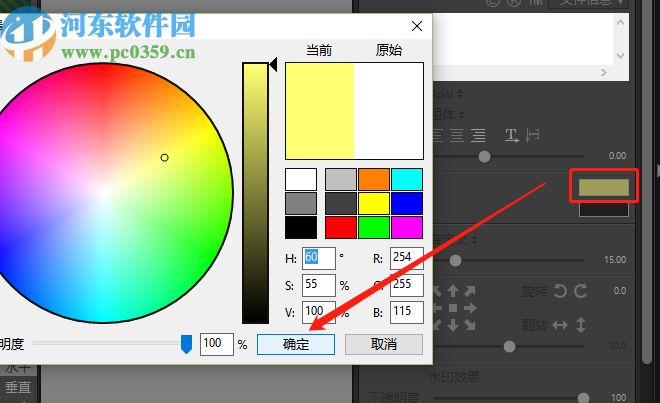
Task: Click the opacity value 100 in panel
Action: (618, 398)
